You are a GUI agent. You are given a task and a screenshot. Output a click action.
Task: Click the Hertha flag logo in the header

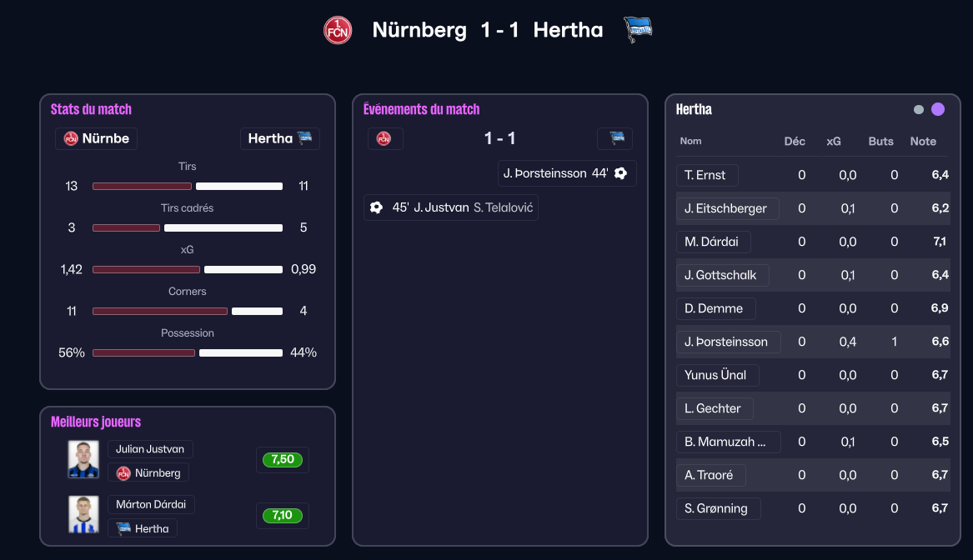pos(638,31)
